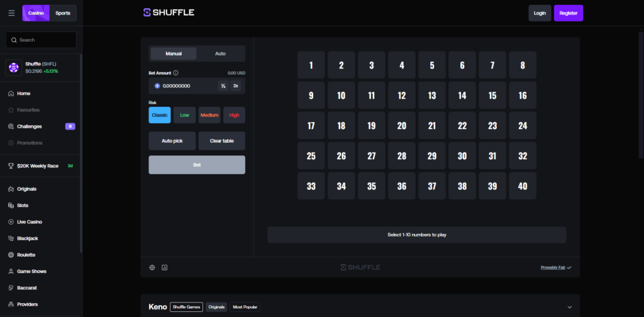Image resolution: width=644 pixels, height=317 pixels.
Task: Toggle Keno number 7 tile
Action: pyautogui.click(x=492, y=65)
